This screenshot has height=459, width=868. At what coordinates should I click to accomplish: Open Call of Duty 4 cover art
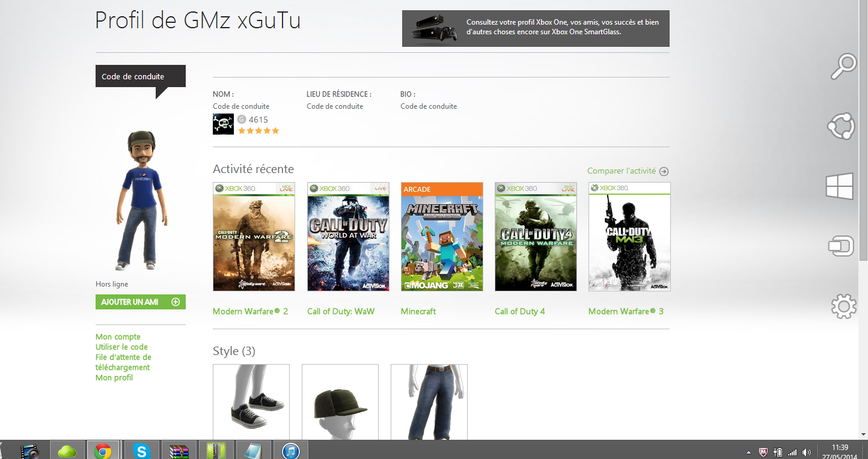click(x=536, y=237)
